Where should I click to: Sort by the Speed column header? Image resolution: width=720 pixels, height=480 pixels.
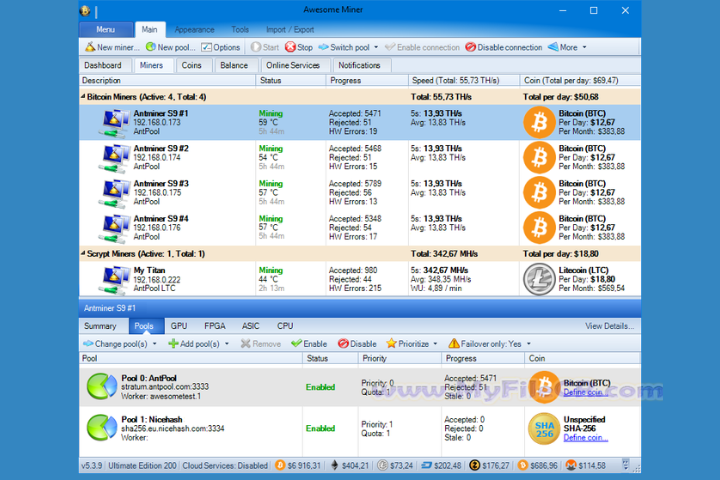coord(464,80)
